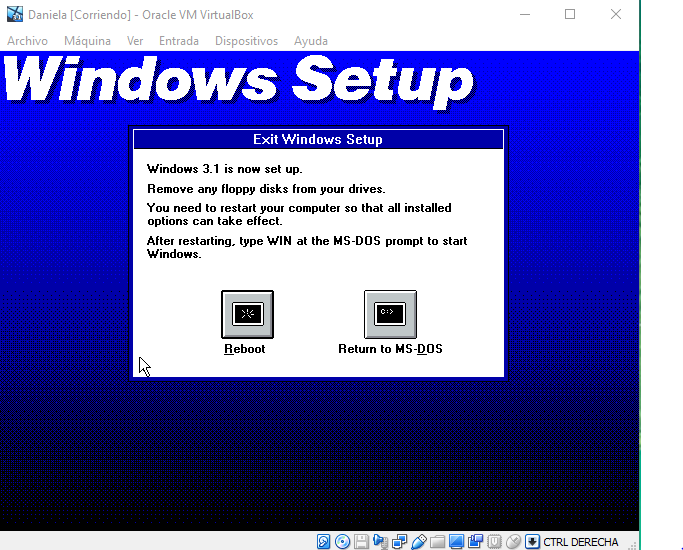This screenshot has height=550, width=683.
Task: Click the display settings status icon
Action: (457, 542)
